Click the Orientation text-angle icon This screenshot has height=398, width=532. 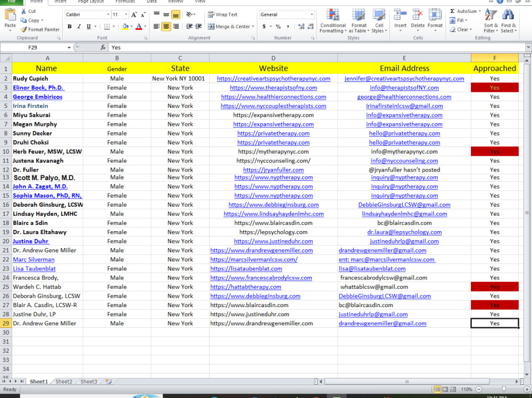pos(189,14)
